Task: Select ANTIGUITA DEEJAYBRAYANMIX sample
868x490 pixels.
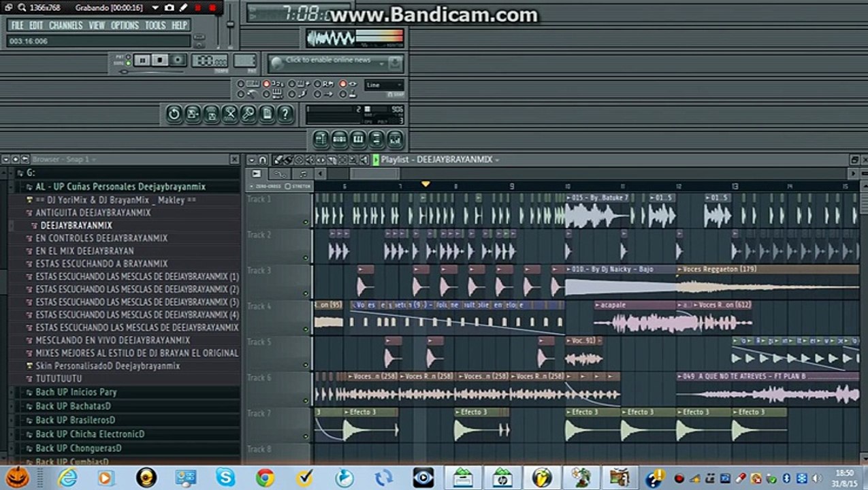Action: click(x=93, y=212)
